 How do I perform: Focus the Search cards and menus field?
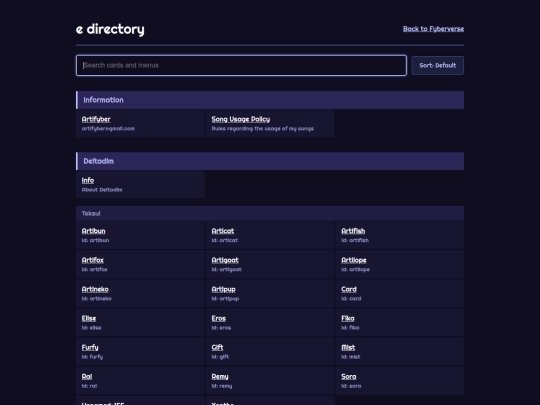click(241, 65)
